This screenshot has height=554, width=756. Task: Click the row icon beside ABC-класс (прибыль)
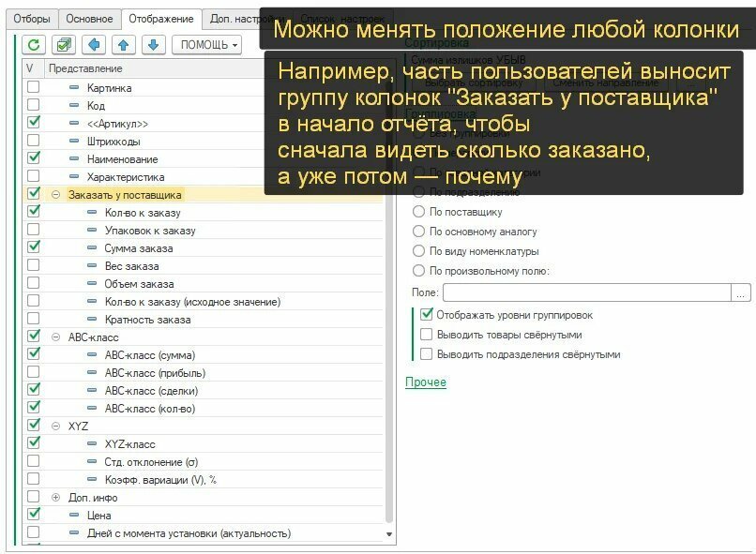pyautogui.click(x=92, y=373)
